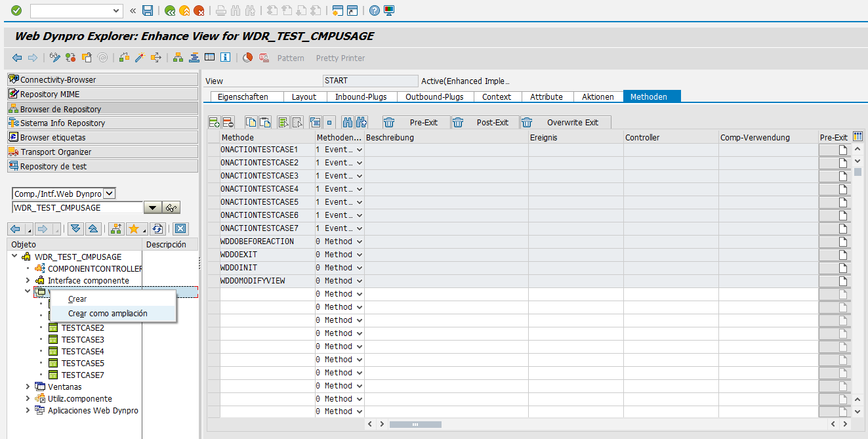Screen dimensions: 868x439
Task: Click the Refresh object list icon
Action: click(x=157, y=229)
